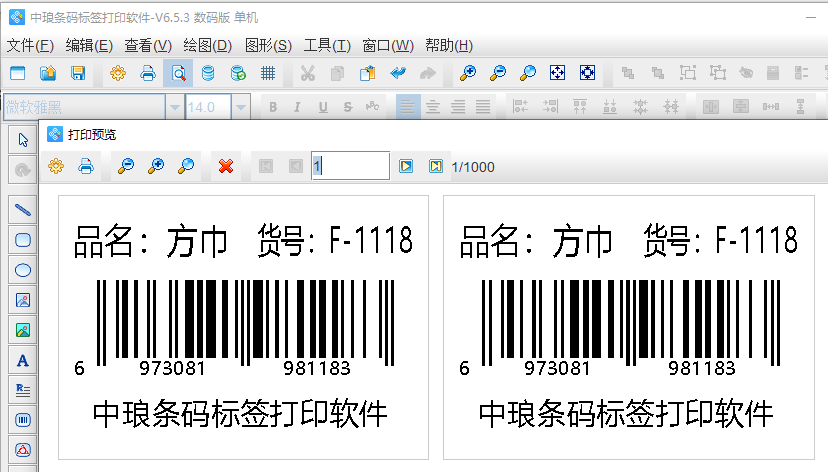Open the 文件(F) menu
The image size is (828, 472).
30,45
